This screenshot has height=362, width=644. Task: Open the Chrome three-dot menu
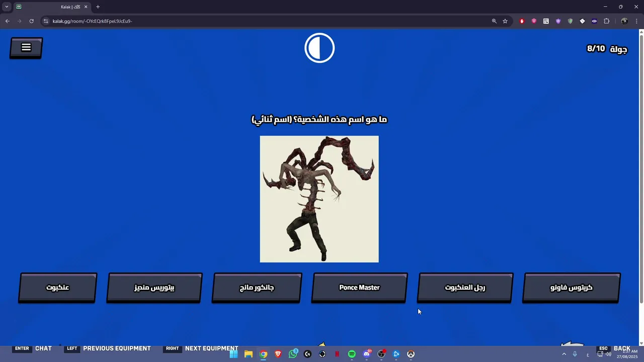[636, 21]
